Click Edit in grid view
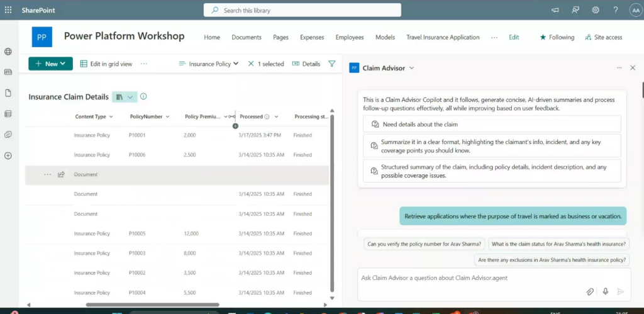The height and width of the screenshot is (314, 644). pos(106,64)
